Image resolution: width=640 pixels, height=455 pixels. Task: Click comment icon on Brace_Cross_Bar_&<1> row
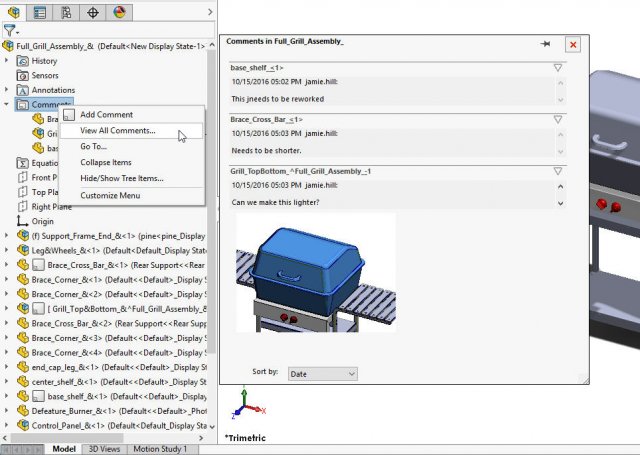click(x=38, y=265)
